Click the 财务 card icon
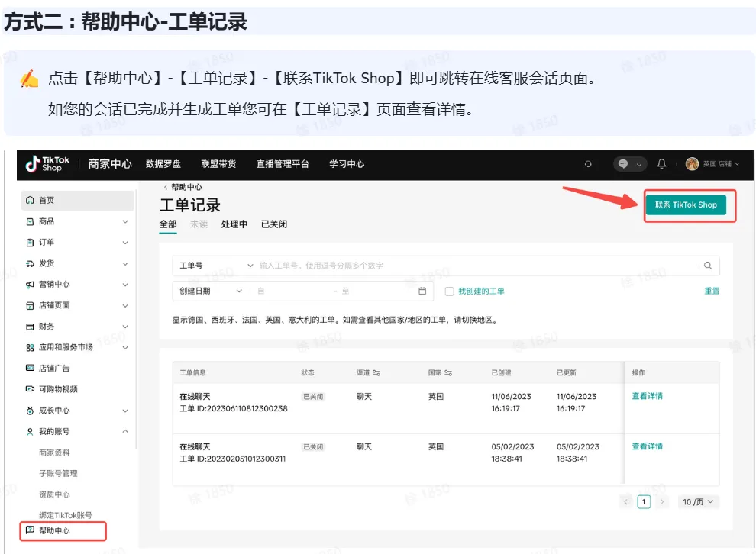 coord(30,326)
